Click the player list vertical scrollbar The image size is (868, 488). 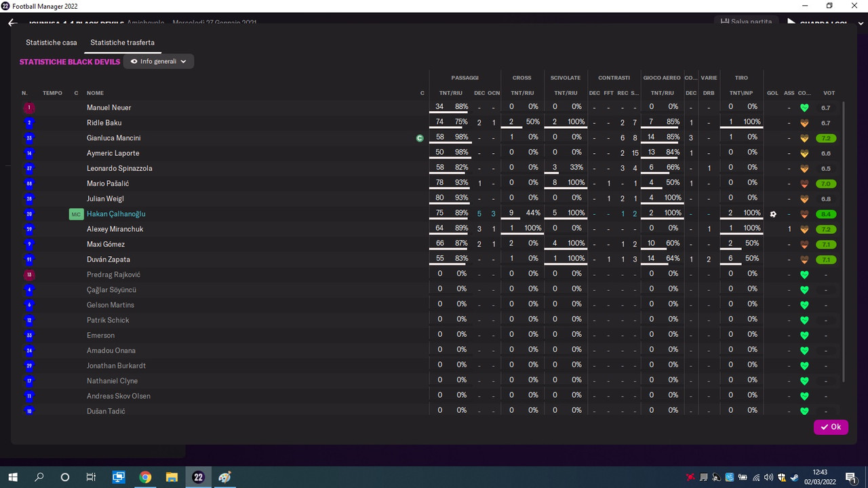(x=844, y=241)
